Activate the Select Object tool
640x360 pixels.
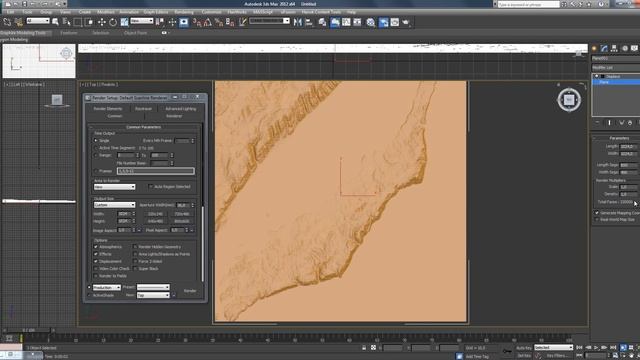coord(56,22)
